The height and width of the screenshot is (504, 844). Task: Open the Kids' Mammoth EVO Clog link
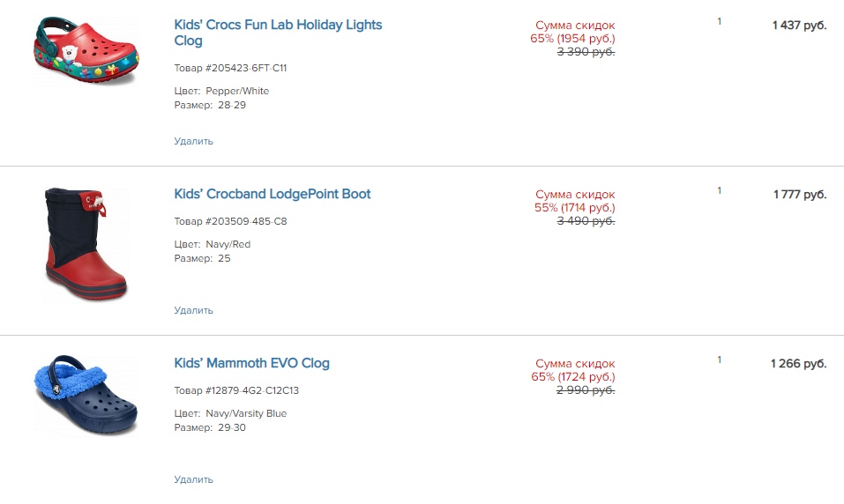[251, 363]
